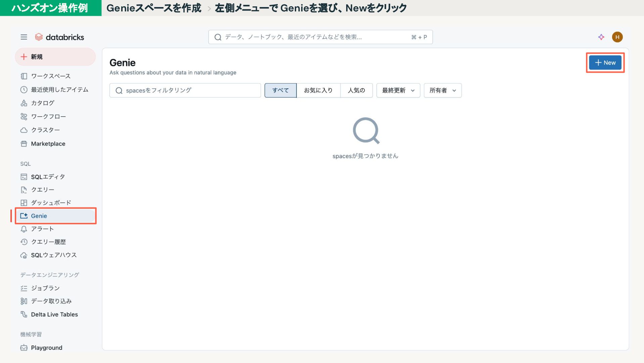Viewport: 644px width, 363px height.
Task: Select Genie in the SQL menu
Action: [x=55, y=216]
